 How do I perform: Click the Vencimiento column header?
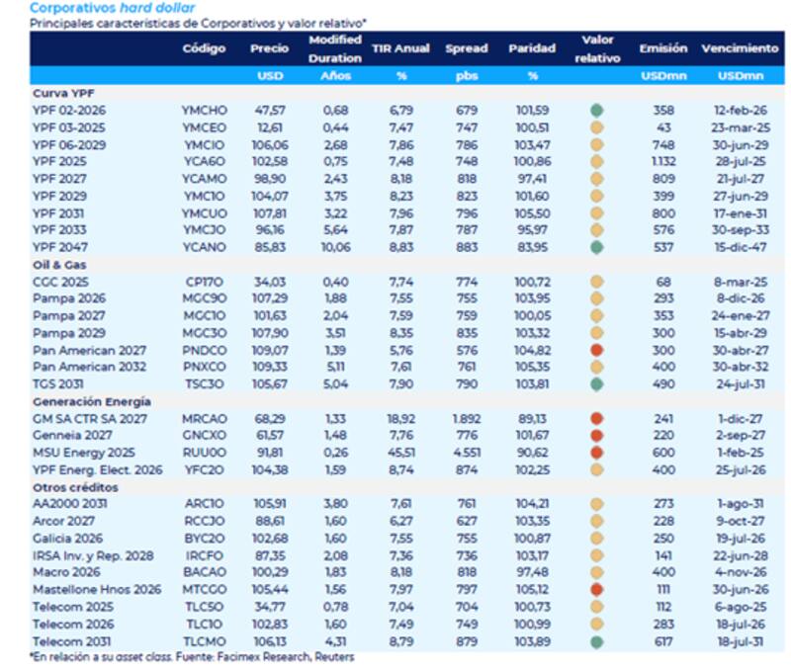[x=739, y=47]
